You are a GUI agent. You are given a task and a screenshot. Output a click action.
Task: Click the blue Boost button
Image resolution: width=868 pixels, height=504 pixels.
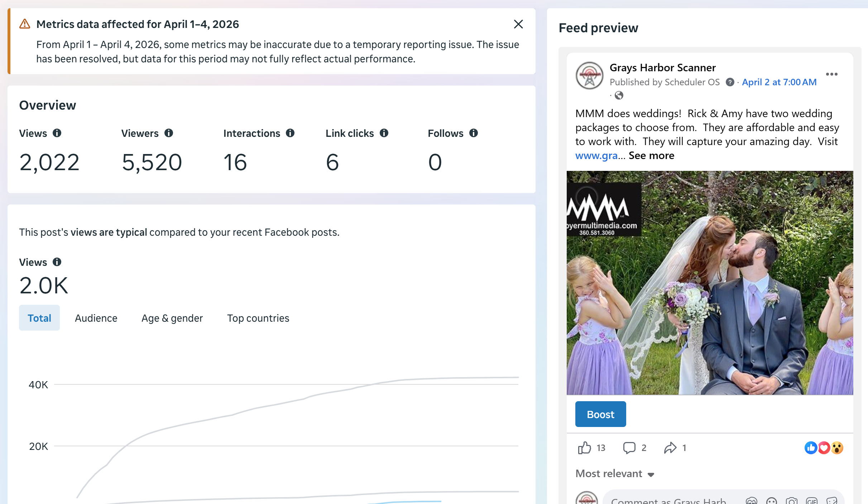coord(600,414)
